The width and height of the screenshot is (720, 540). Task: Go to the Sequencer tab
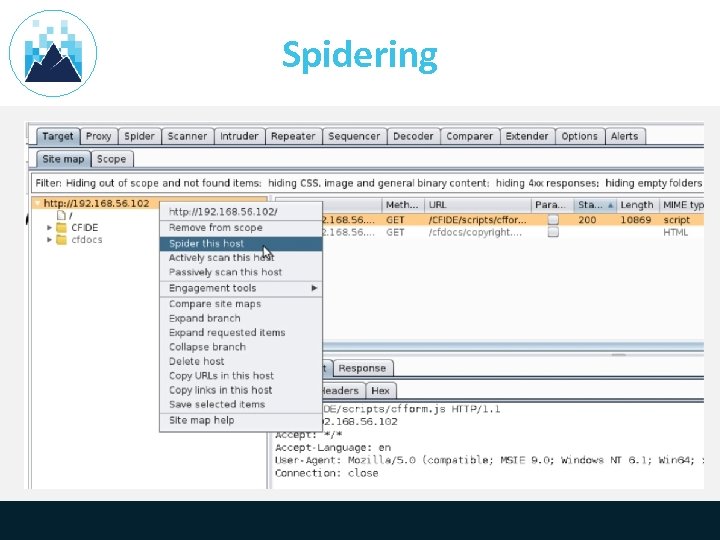click(354, 136)
